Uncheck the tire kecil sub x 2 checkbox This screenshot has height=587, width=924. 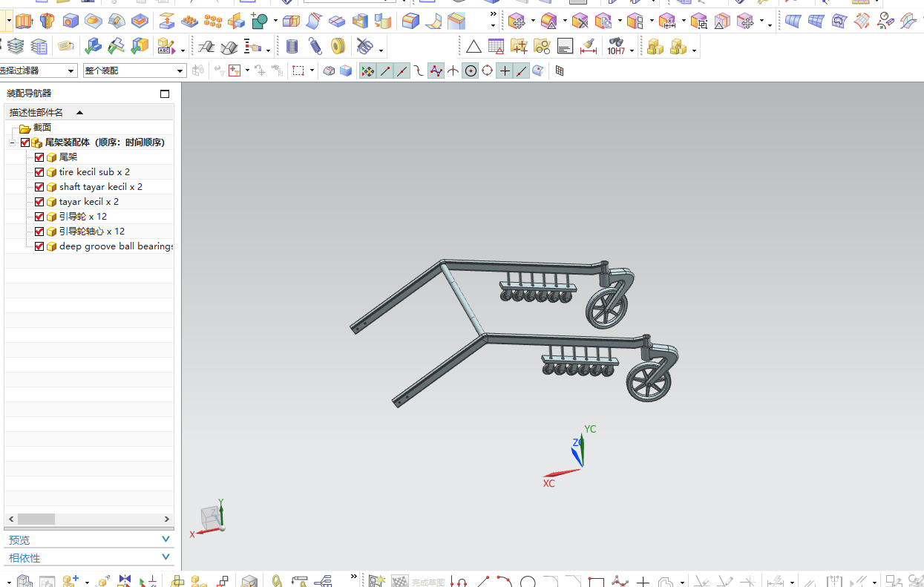[x=39, y=172]
